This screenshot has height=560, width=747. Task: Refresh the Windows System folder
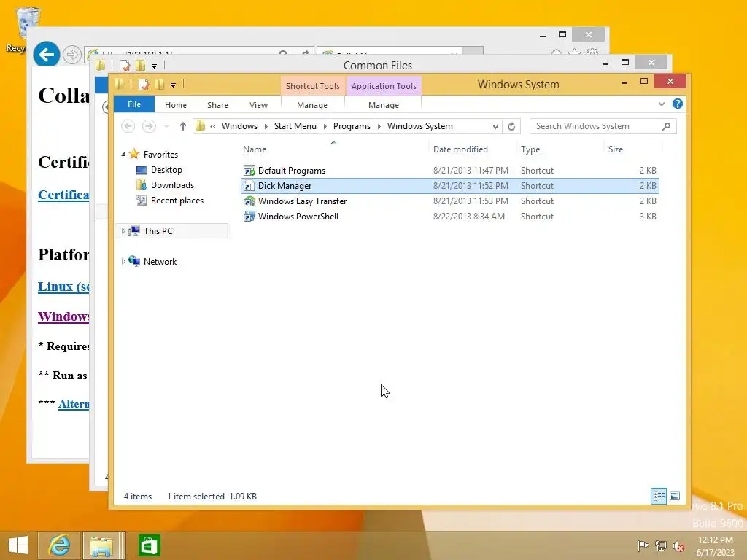pos(511,126)
